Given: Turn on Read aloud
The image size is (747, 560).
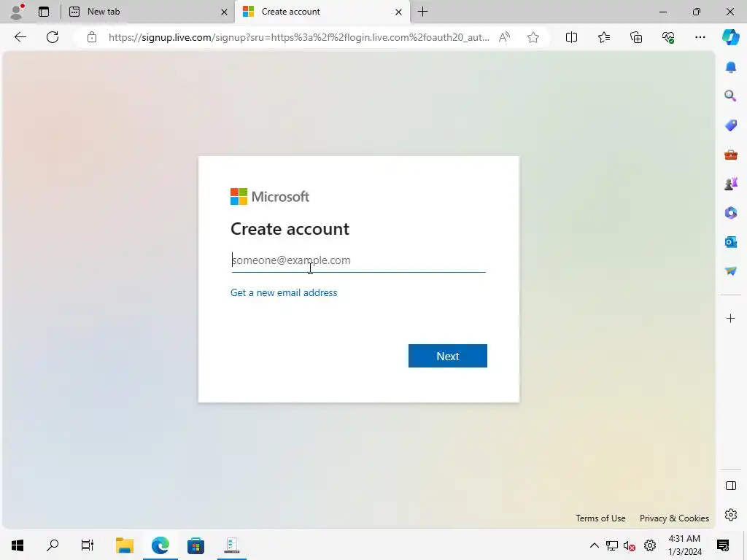Looking at the screenshot, I should click(505, 37).
